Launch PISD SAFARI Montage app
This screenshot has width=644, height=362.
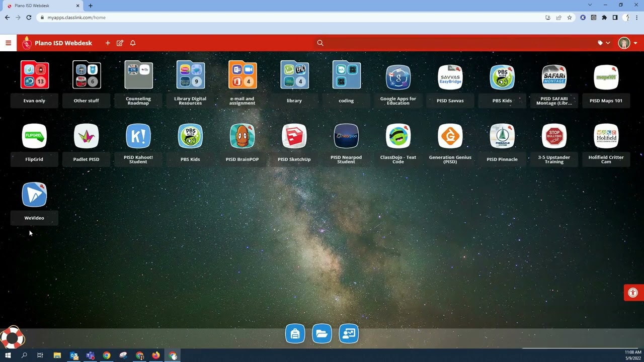[x=554, y=77]
